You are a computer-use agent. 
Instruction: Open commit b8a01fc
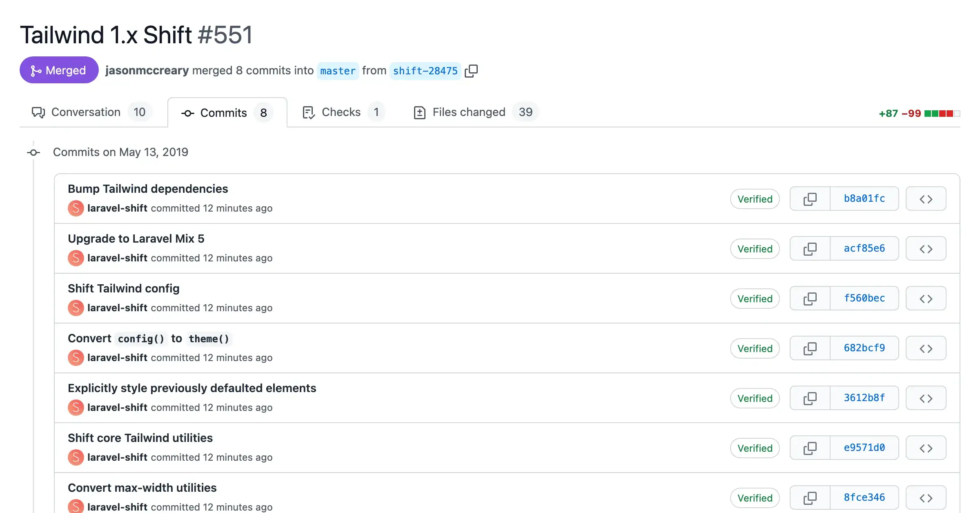(864, 199)
